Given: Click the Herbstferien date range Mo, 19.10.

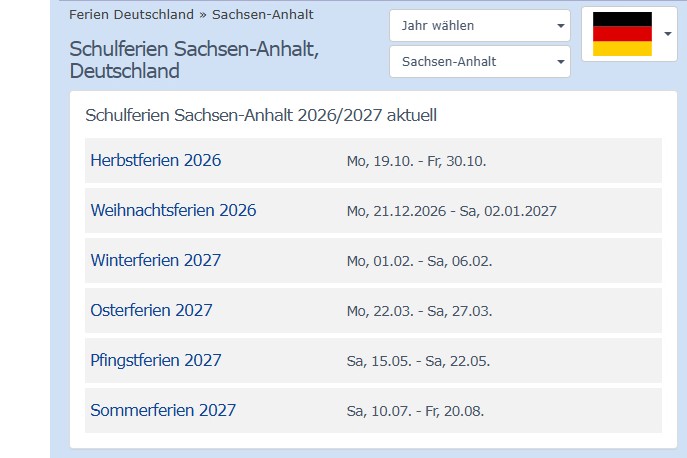Looking at the screenshot, I should point(417,161).
